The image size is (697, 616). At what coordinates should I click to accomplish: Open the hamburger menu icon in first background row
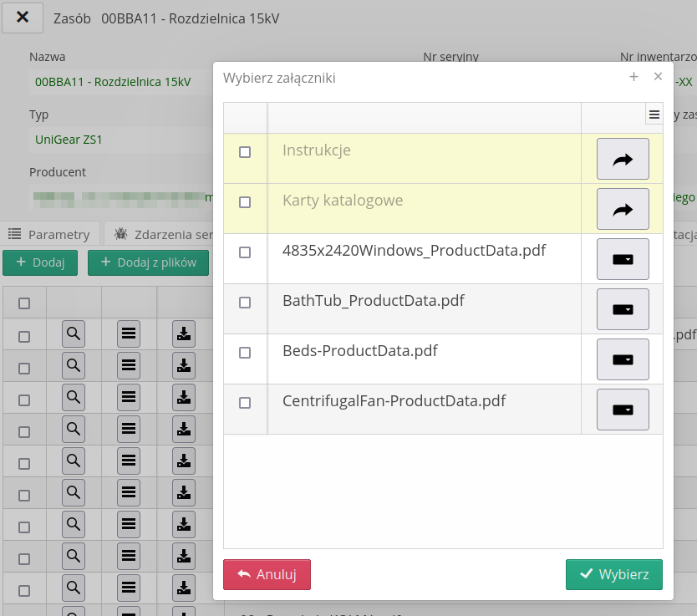(x=129, y=334)
